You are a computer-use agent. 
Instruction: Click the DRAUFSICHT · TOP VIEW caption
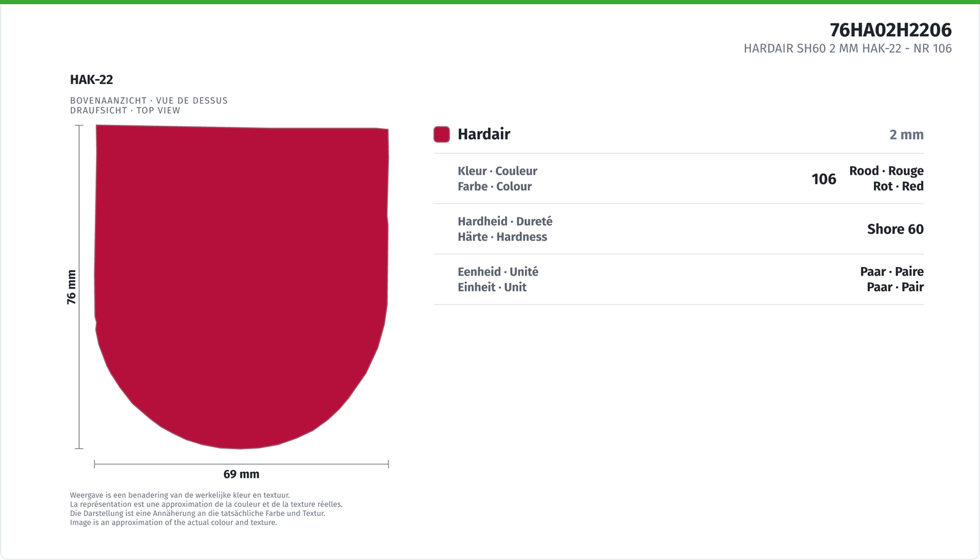tap(126, 110)
